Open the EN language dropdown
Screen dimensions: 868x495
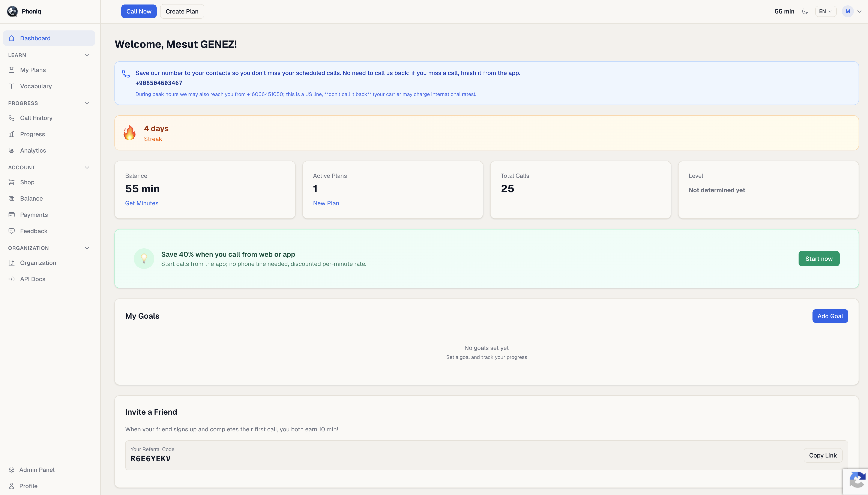[826, 11]
